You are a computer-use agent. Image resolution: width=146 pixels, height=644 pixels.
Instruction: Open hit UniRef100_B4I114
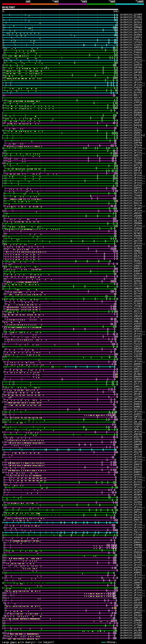coord(131,151)
